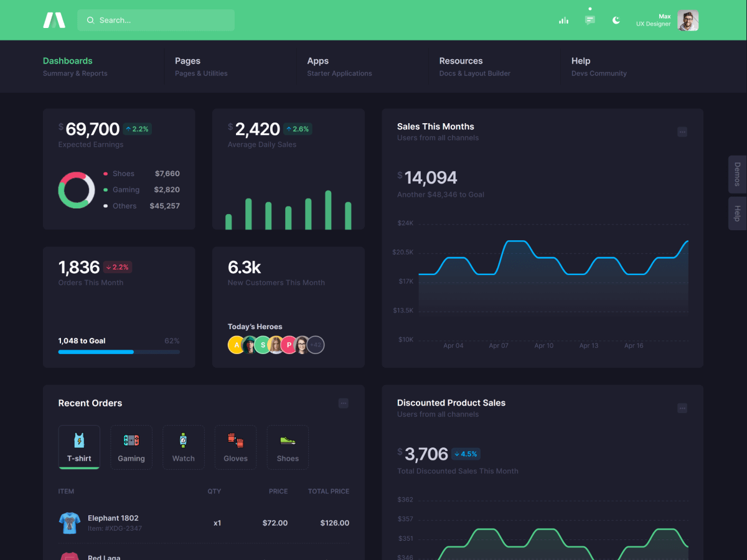Open the Recent Orders options menu
The image size is (747, 560).
(343, 403)
